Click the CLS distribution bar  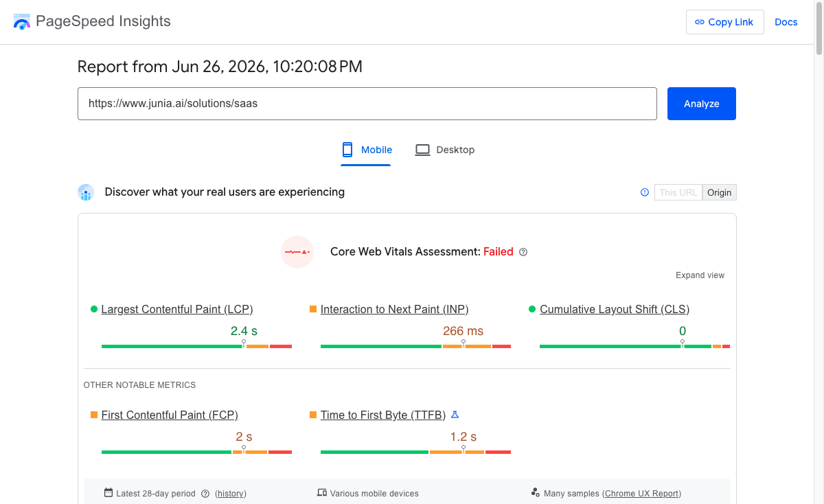coord(634,346)
